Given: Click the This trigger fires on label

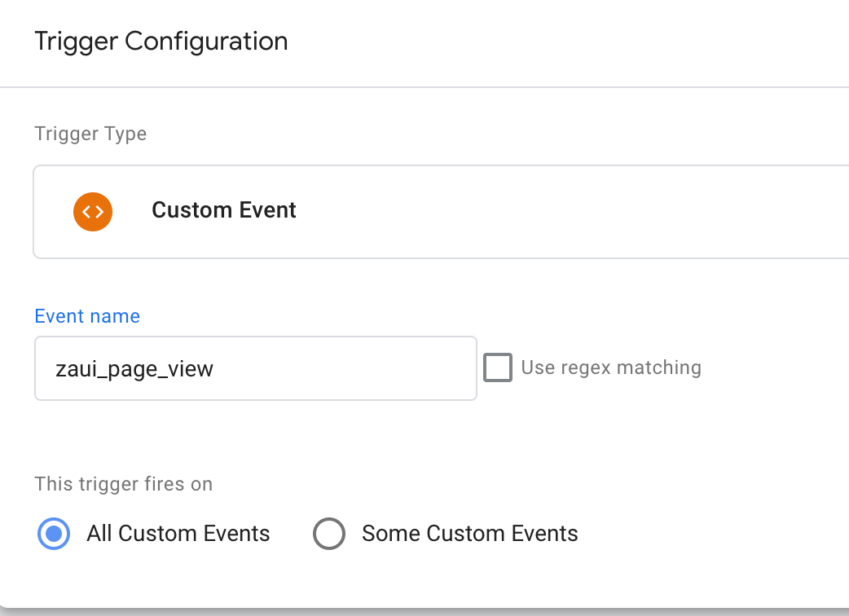Looking at the screenshot, I should [123, 484].
